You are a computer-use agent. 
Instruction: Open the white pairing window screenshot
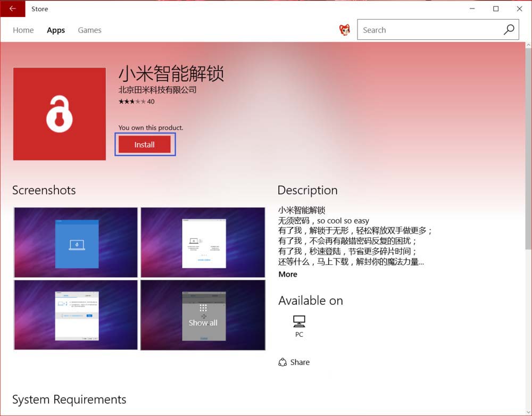203,242
